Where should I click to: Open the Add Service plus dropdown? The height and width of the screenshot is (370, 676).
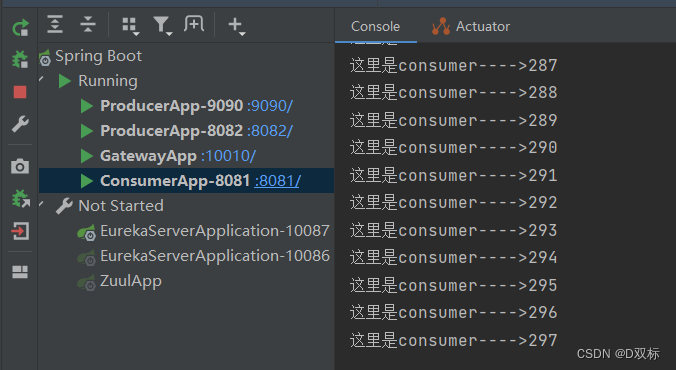237,26
